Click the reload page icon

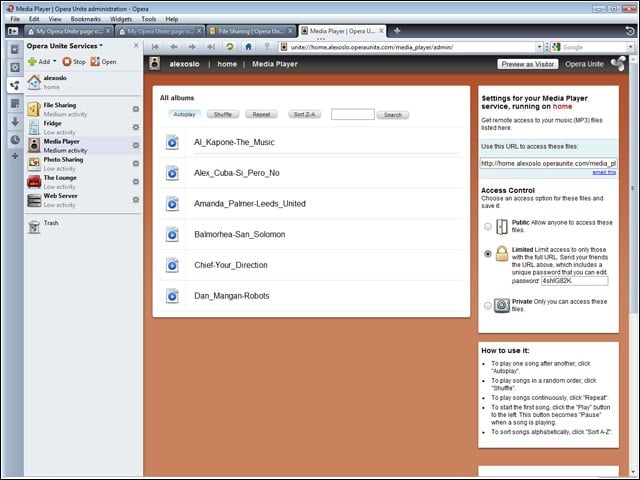(x=230, y=47)
